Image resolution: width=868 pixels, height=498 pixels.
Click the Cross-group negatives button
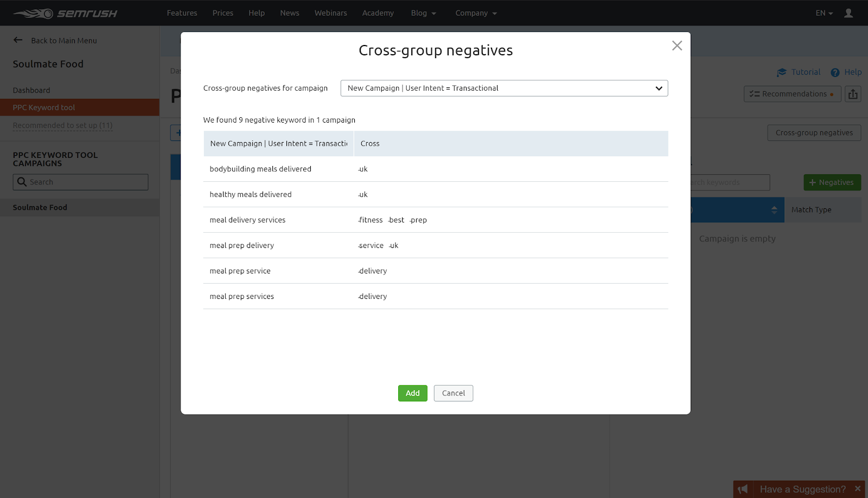point(814,133)
